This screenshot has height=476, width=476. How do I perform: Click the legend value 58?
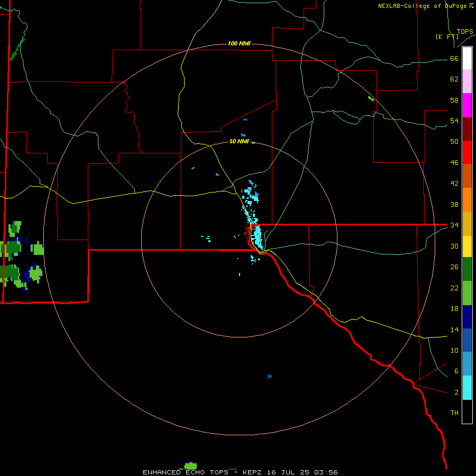click(x=454, y=100)
